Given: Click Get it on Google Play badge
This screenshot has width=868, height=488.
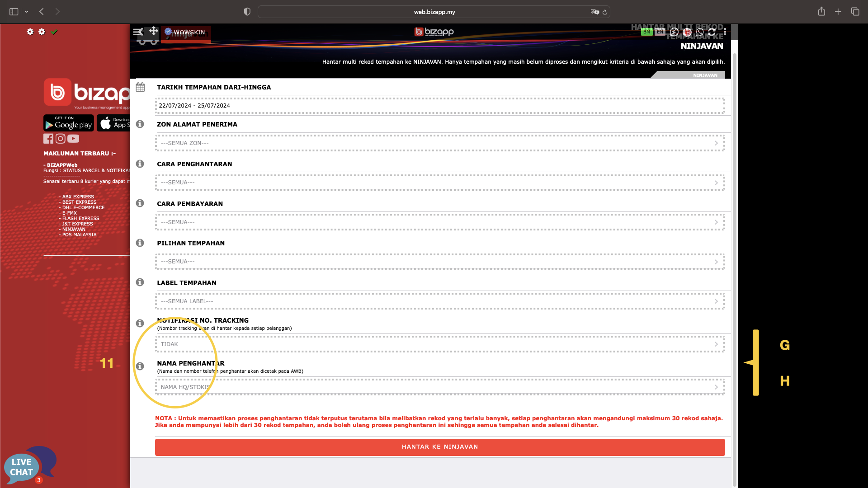Looking at the screenshot, I should click(x=69, y=123).
